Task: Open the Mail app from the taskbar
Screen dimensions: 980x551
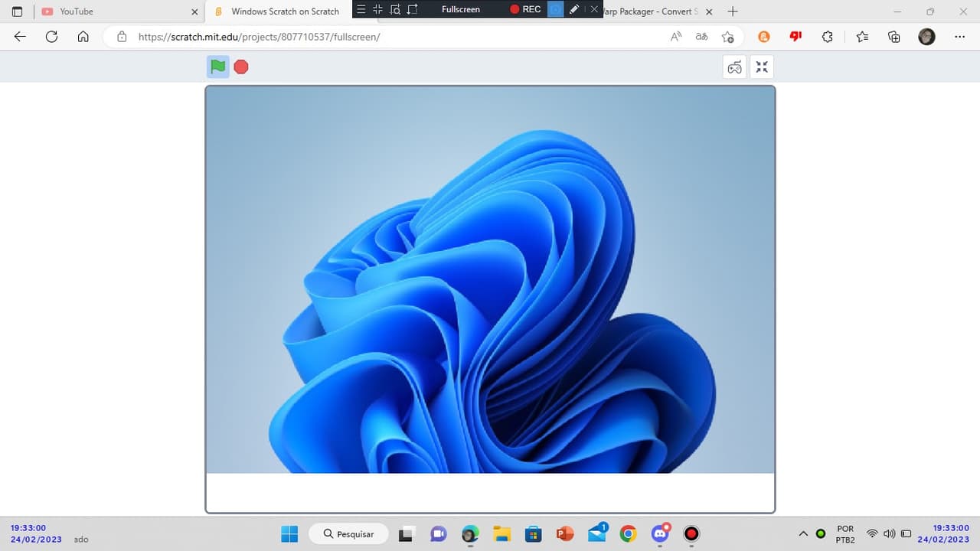Action: pos(596,533)
